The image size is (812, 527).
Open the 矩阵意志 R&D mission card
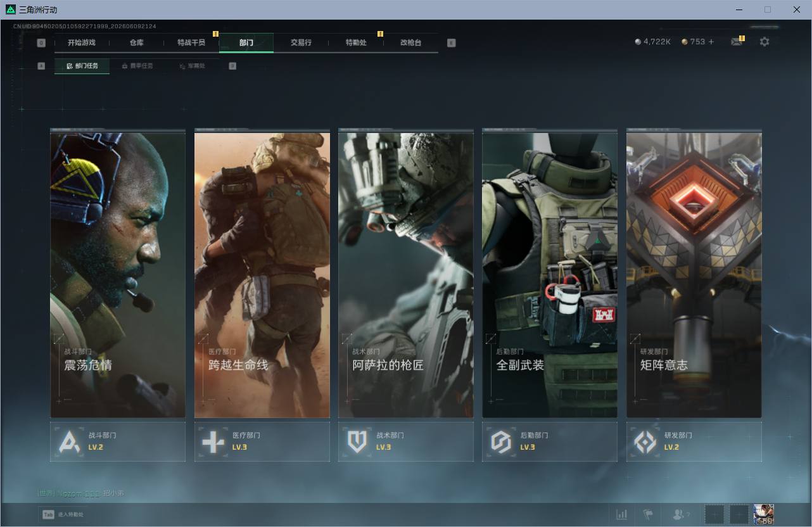coord(694,274)
